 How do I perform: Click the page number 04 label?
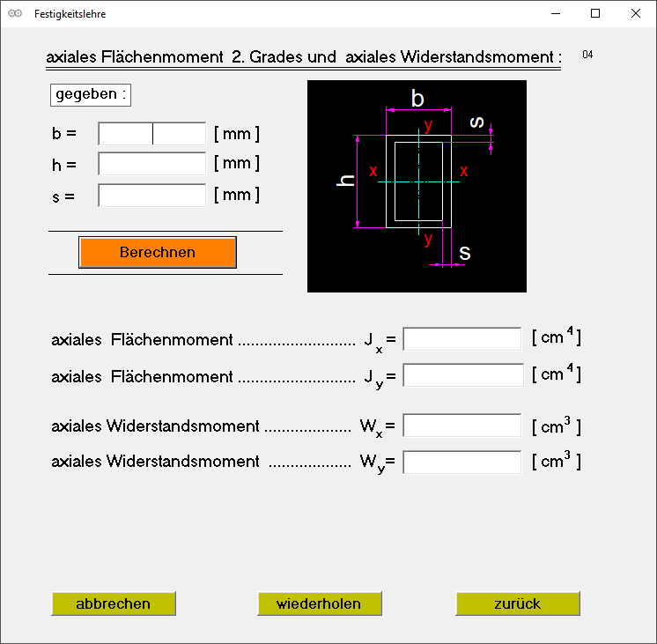(587, 56)
